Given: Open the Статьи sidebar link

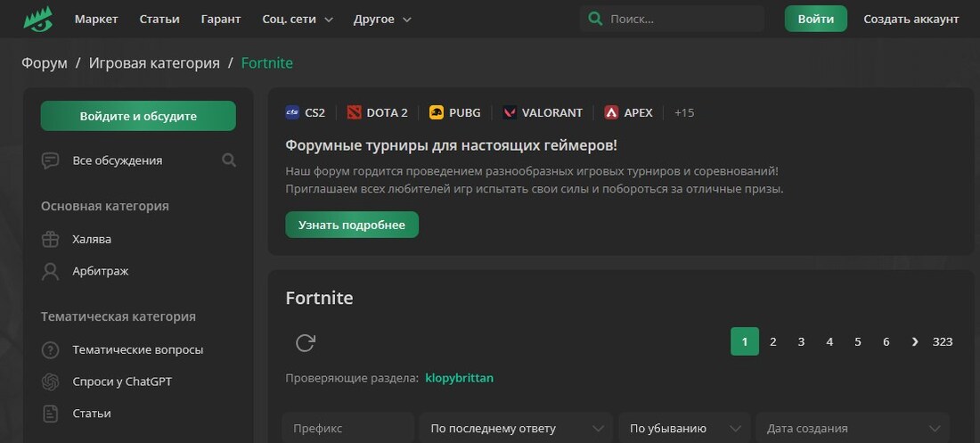Looking at the screenshot, I should (x=92, y=414).
